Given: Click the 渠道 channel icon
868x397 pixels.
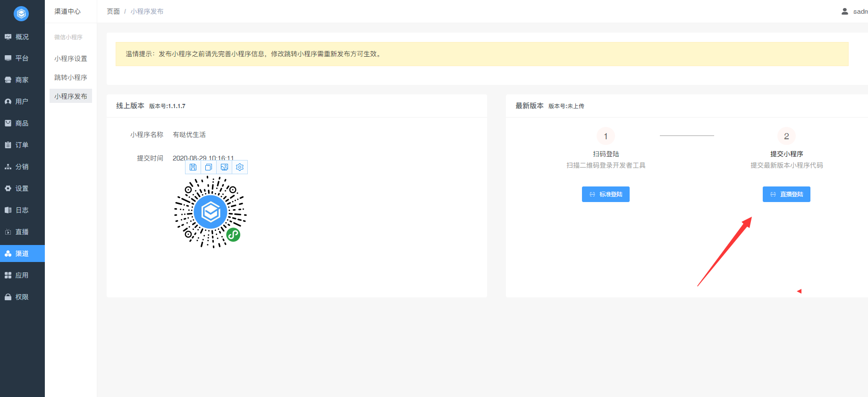Looking at the screenshot, I should pos(8,253).
